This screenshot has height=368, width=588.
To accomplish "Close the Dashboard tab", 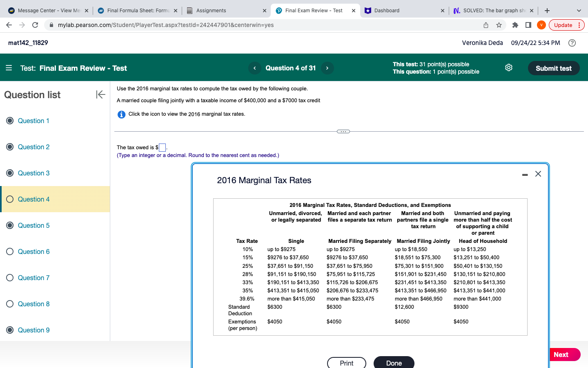I will 443,11.
